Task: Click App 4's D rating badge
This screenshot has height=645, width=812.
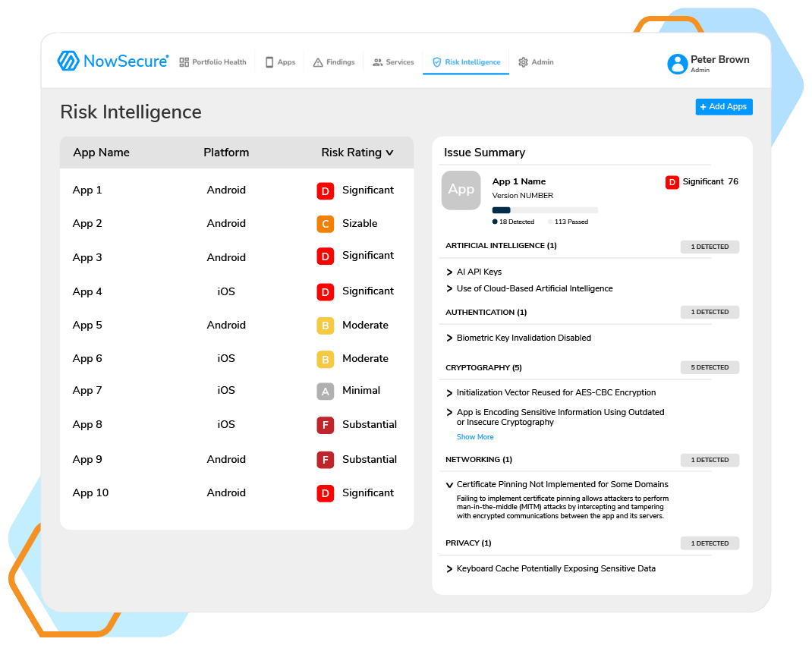Action: coord(326,291)
